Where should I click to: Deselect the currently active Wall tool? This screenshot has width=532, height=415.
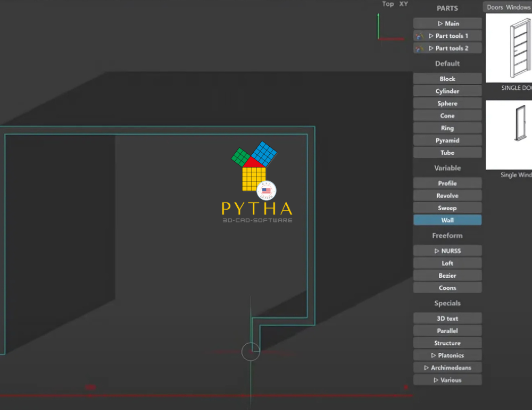click(447, 220)
